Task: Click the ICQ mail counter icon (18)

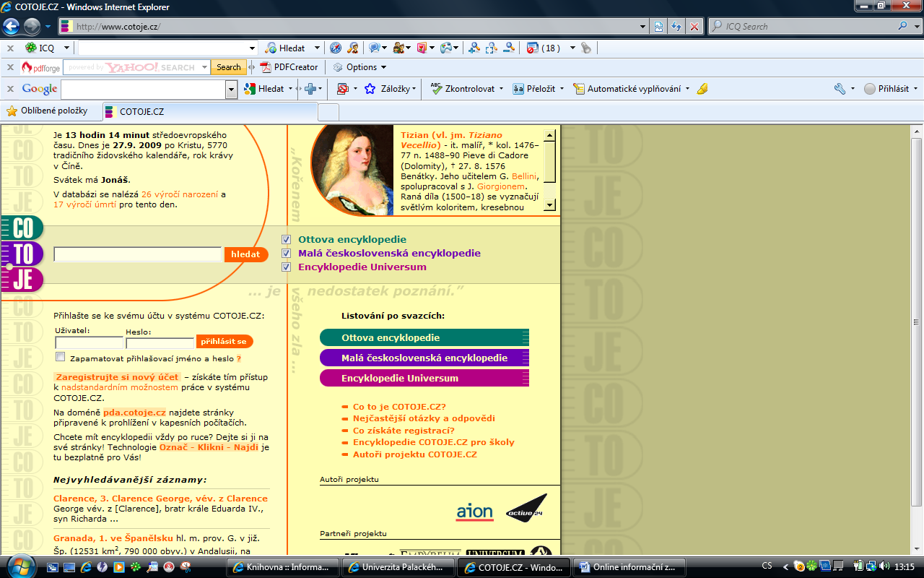Action: coord(544,48)
